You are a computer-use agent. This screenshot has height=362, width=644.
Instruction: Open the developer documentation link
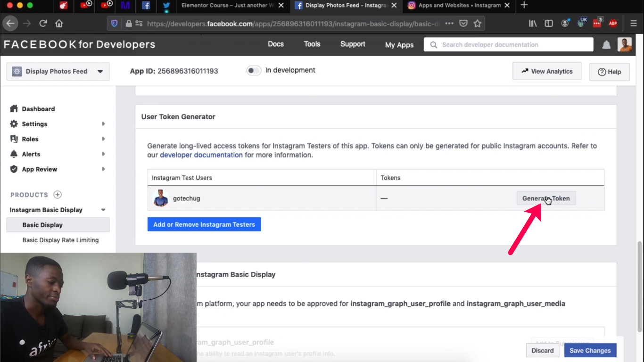tap(201, 155)
